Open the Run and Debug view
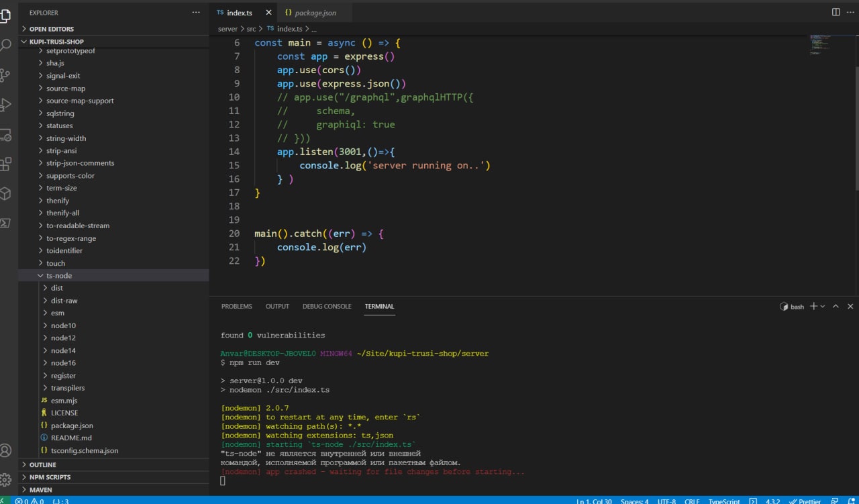Image resolution: width=859 pixels, height=504 pixels. 6,104
